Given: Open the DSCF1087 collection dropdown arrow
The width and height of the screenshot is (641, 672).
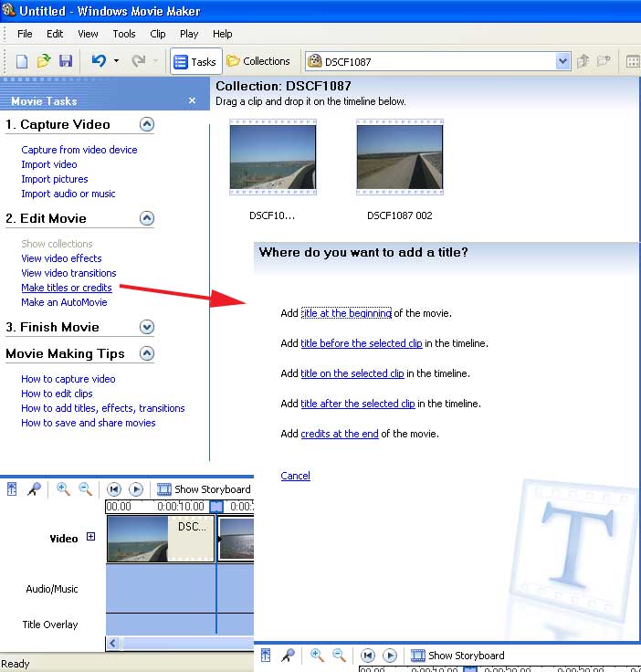Looking at the screenshot, I should click(x=562, y=61).
